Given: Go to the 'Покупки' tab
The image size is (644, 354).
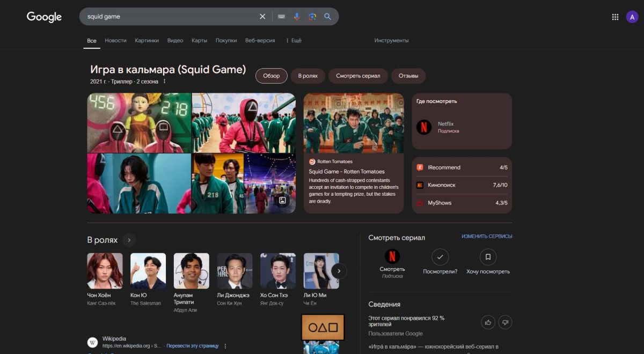Looking at the screenshot, I should (x=226, y=41).
